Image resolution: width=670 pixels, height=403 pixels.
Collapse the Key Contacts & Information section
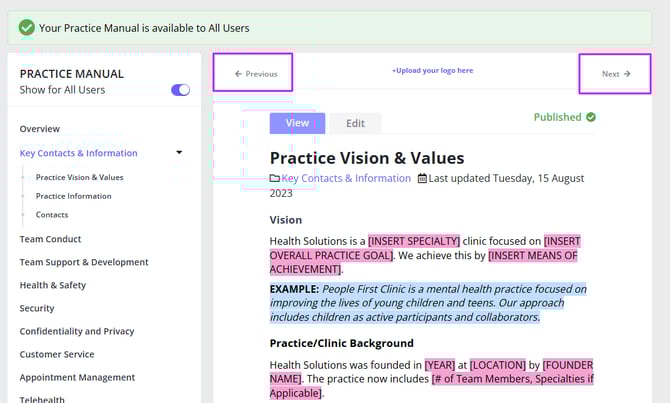179,153
